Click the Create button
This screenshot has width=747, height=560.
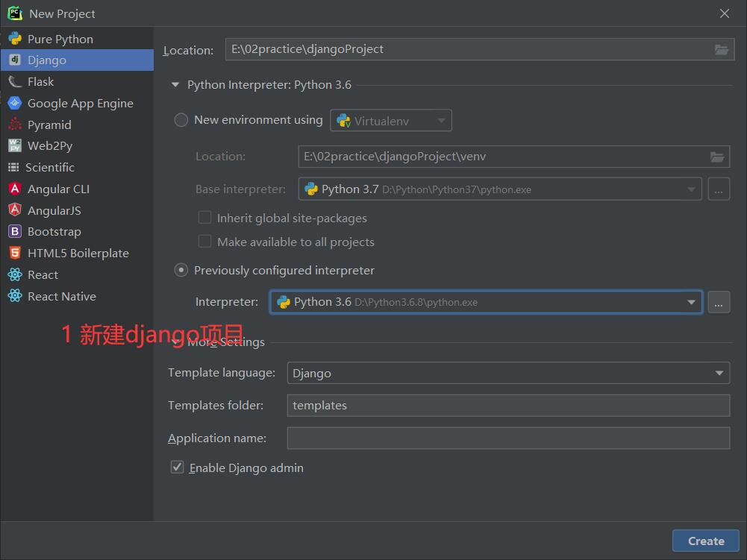[x=706, y=541]
